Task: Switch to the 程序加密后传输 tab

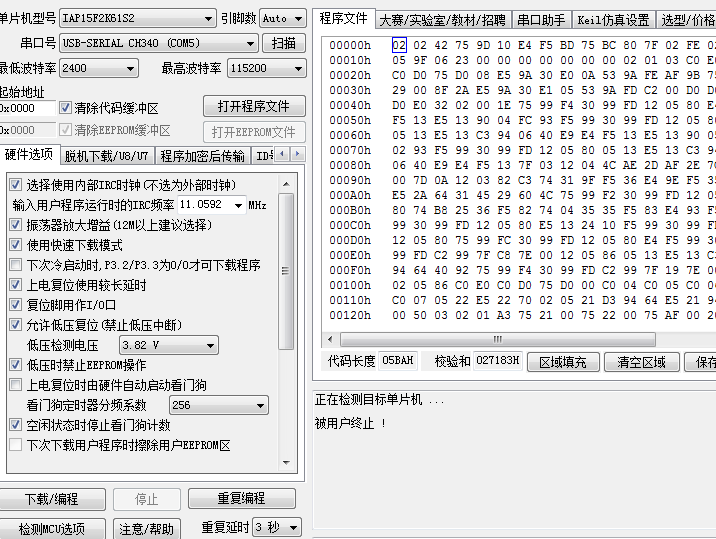Action: (203, 156)
